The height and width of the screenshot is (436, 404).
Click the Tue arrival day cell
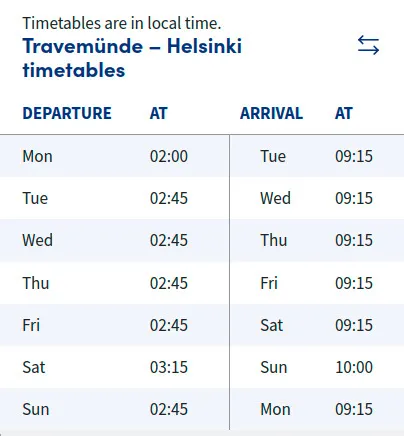[x=273, y=156]
